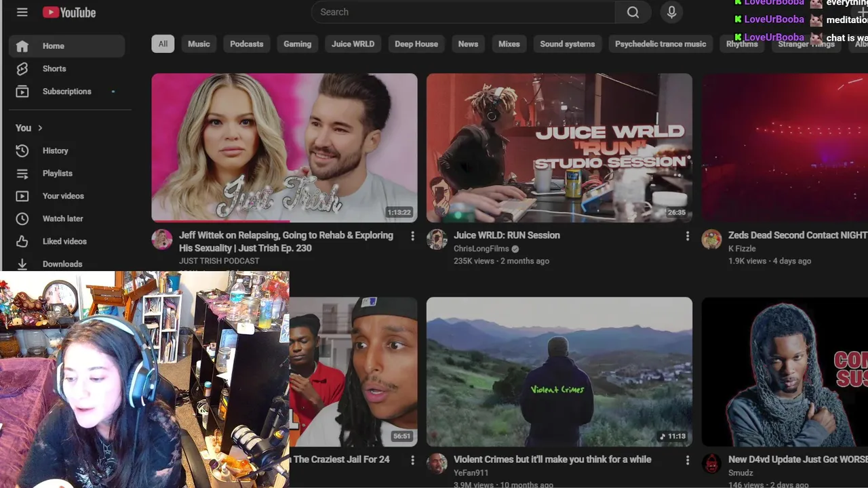Open Violent Crimes video title link
Screen dimensions: 868x488
[552, 460]
